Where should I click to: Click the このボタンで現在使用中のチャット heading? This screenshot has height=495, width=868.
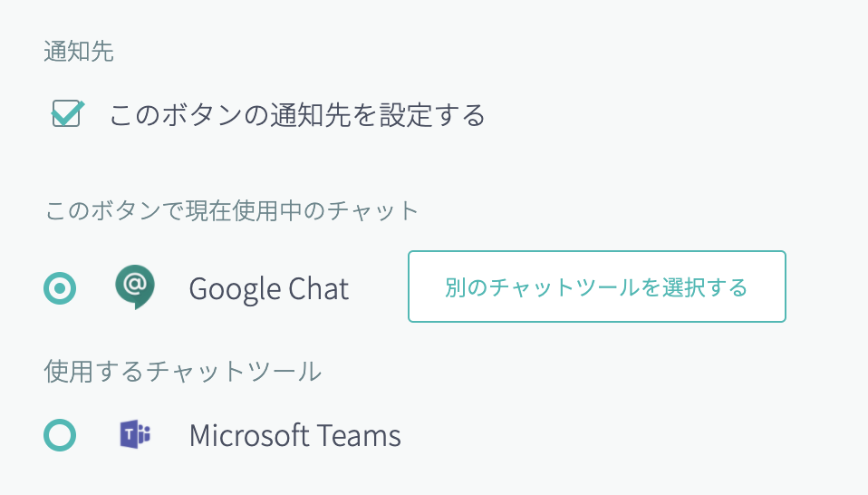(232, 211)
